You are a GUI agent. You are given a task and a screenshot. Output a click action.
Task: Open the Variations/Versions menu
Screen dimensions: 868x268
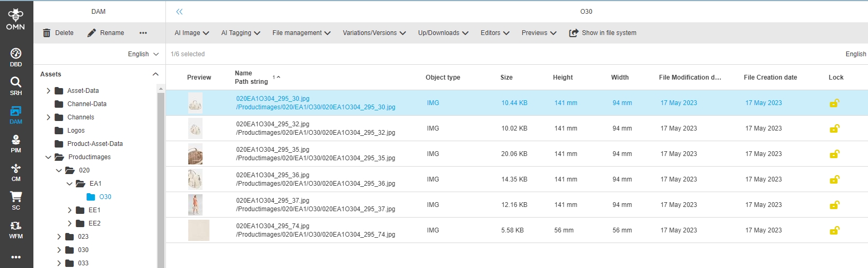374,33
